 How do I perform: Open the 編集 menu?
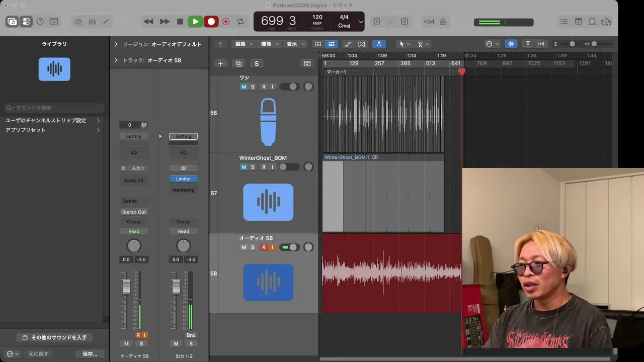click(244, 44)
